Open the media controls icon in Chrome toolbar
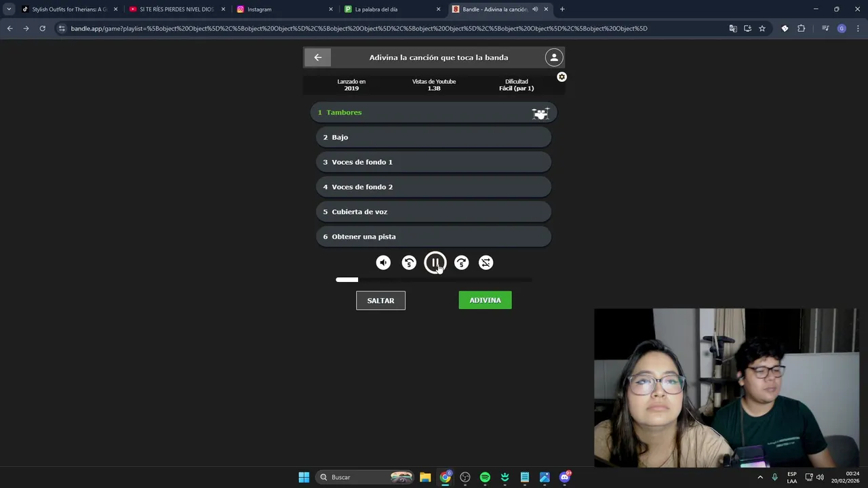The width and height of the screenshot is (868, 488). pyautogui.click(x=825, y=28)
